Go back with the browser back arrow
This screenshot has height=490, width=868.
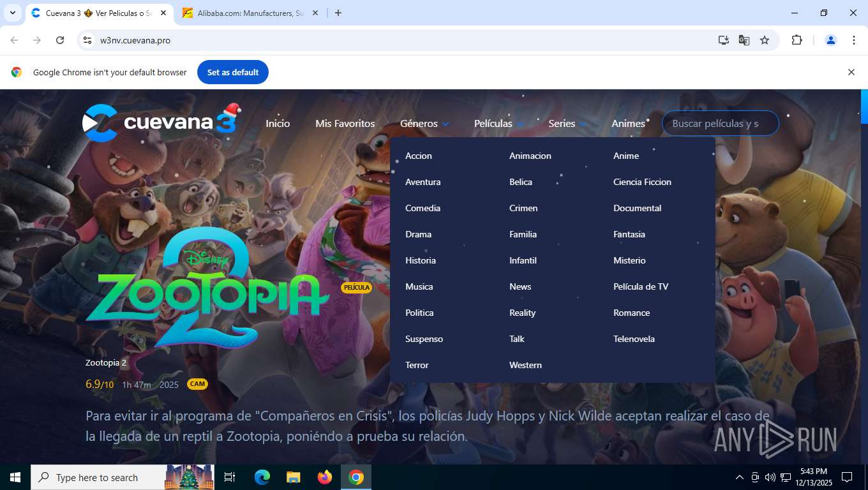click(x=14, y=40)
